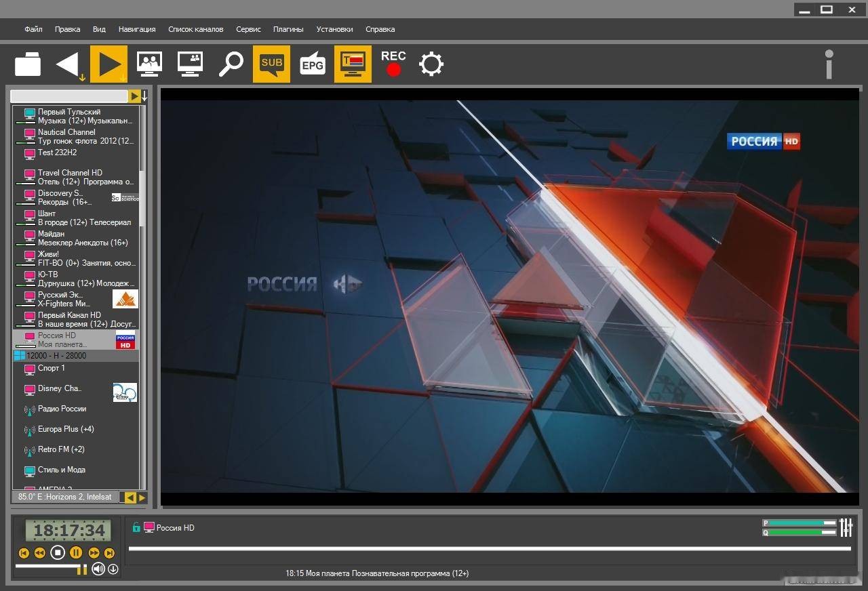Image resolution: width=868 pixels, height=591 pixels.
Task: Open the Список каналов menu
Action: tap(195, 29)
